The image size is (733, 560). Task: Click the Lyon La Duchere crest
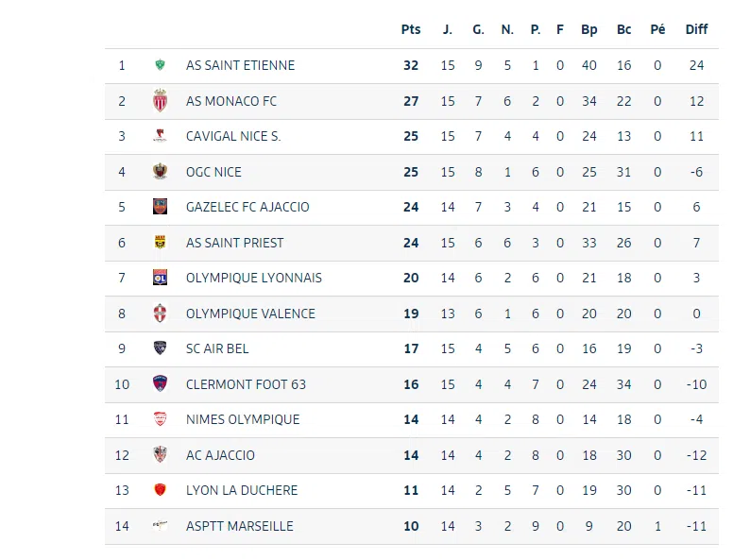pyautogui.click(x=160, y=490)
